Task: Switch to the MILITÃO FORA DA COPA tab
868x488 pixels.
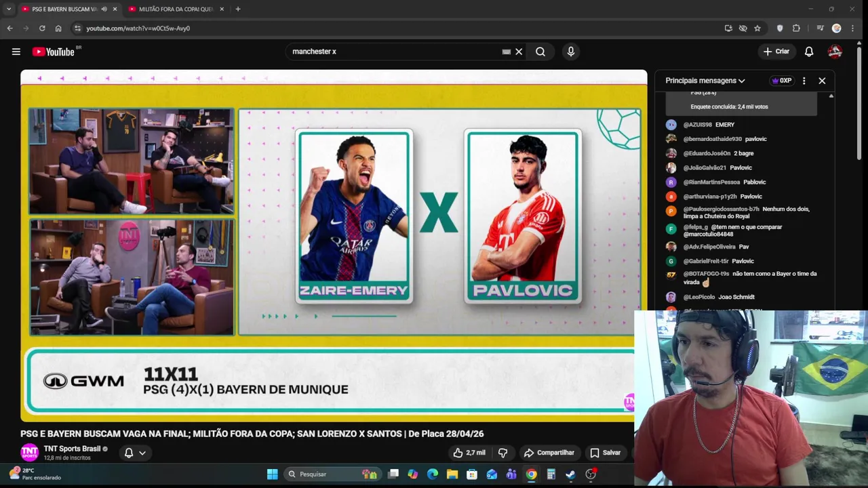Action: click(x=176, y=9)
